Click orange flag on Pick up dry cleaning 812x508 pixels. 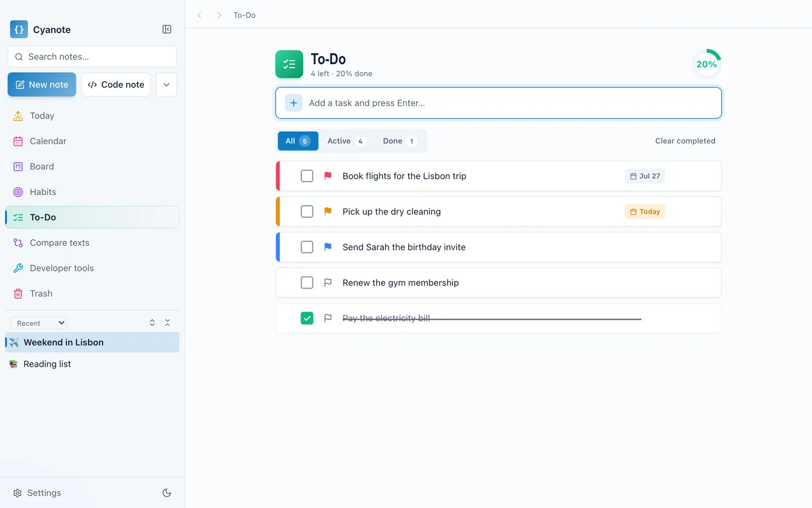328,211
